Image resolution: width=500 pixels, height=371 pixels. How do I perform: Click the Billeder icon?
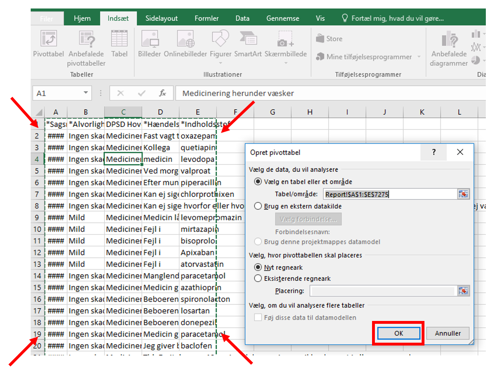(x=149, y=44)
